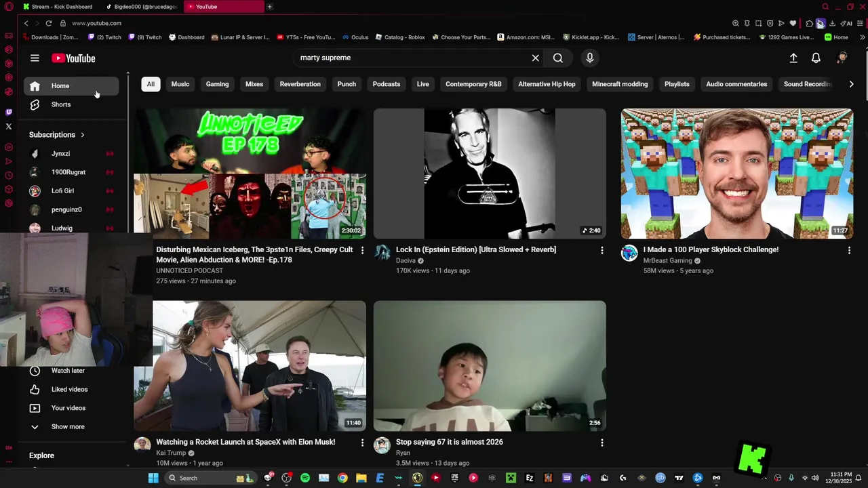This screenshot has width=868, height=488.
Task: Open the YouTube hamburger guide menu
Action: pyautogui.click(x=35, y=58)
